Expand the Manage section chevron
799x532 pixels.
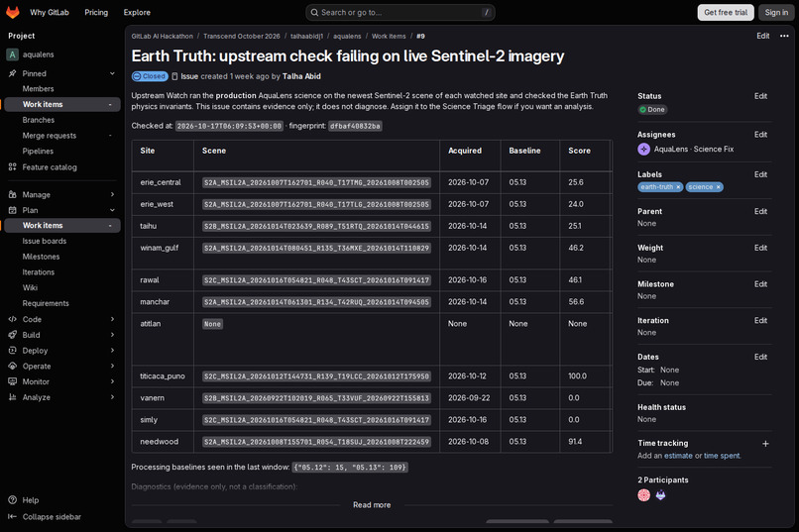pos(112,194)
